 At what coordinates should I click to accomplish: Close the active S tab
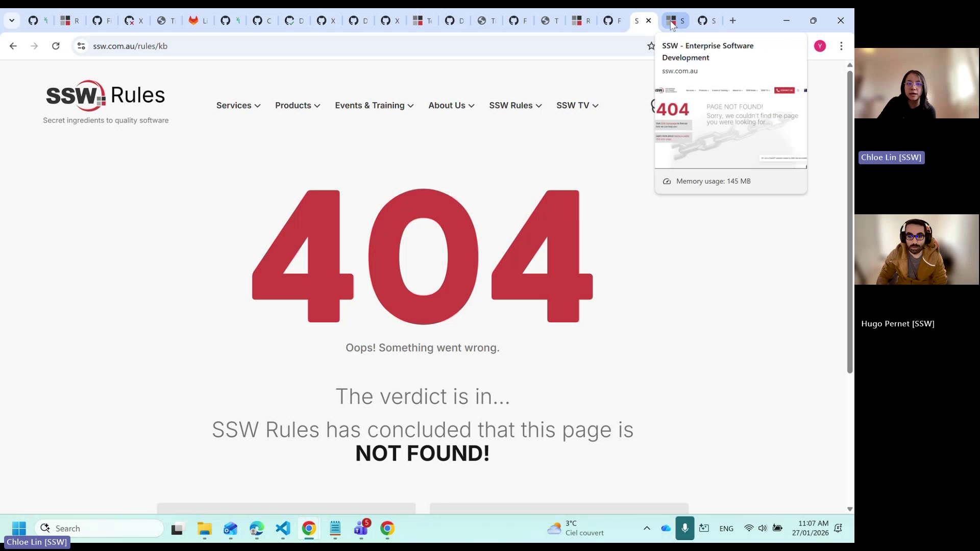[649, 20]
